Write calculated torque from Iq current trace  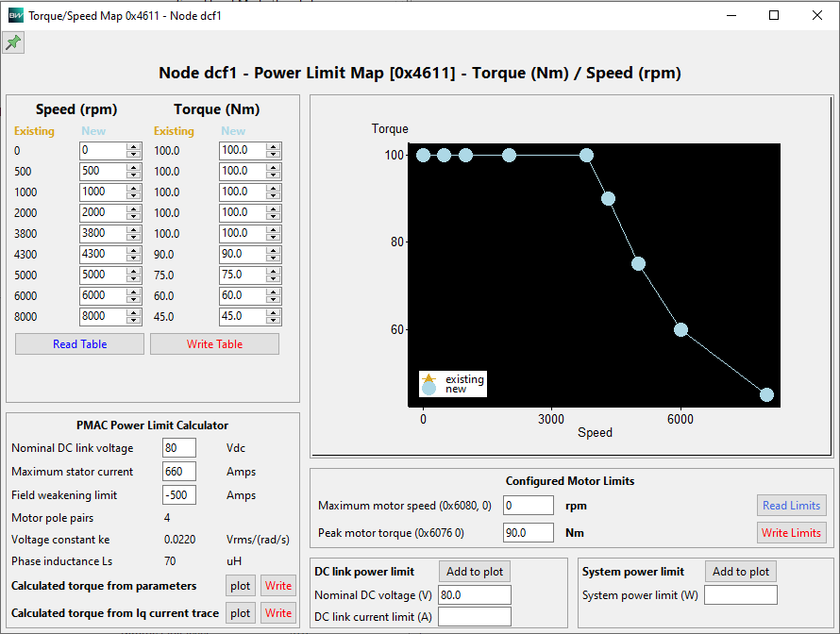click(278, 613)
